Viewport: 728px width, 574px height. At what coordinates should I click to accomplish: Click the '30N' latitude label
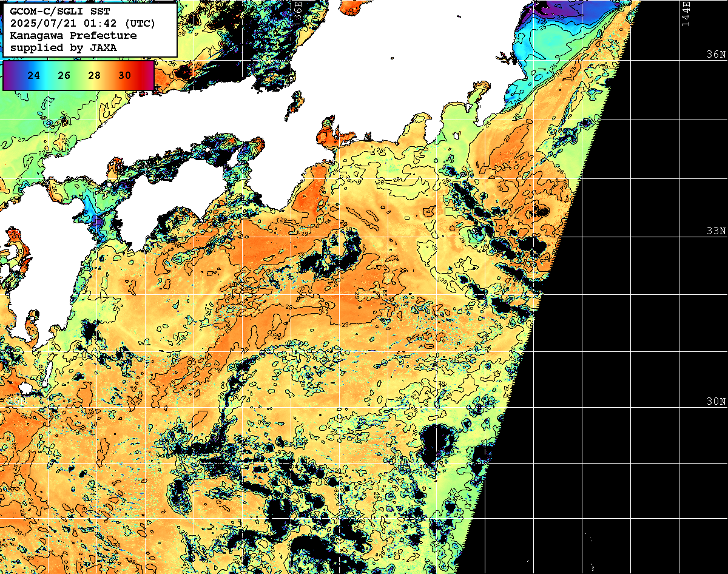pyautogui.click(x=716, y=402)
